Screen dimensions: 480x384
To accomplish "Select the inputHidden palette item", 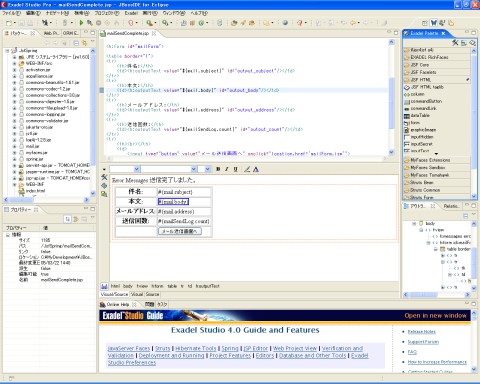I will tap(422, 137).
